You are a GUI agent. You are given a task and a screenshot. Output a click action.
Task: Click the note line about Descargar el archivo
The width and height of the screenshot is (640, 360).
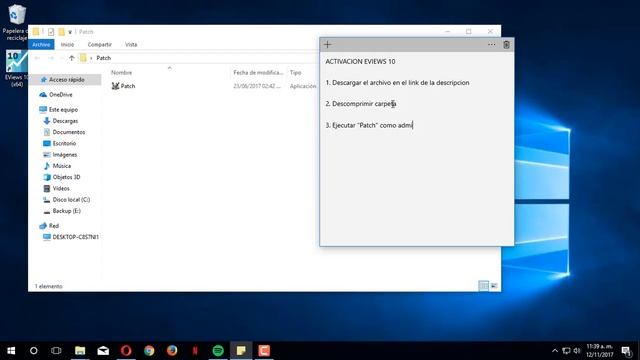tap(397, 83)
